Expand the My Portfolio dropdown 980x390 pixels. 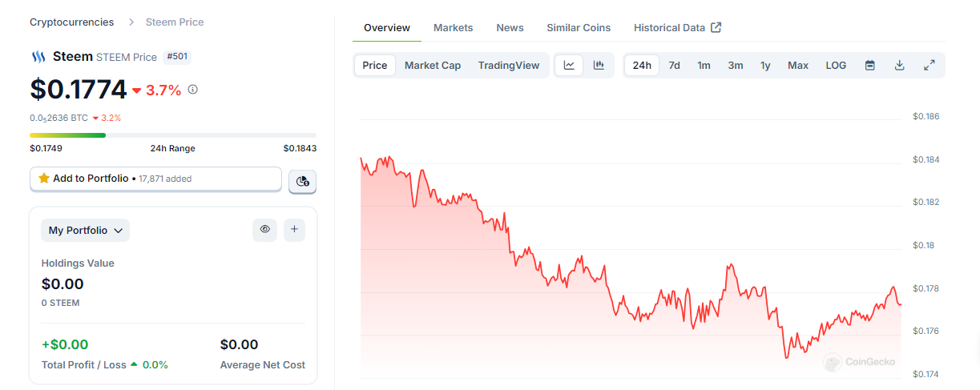(85, 231)
